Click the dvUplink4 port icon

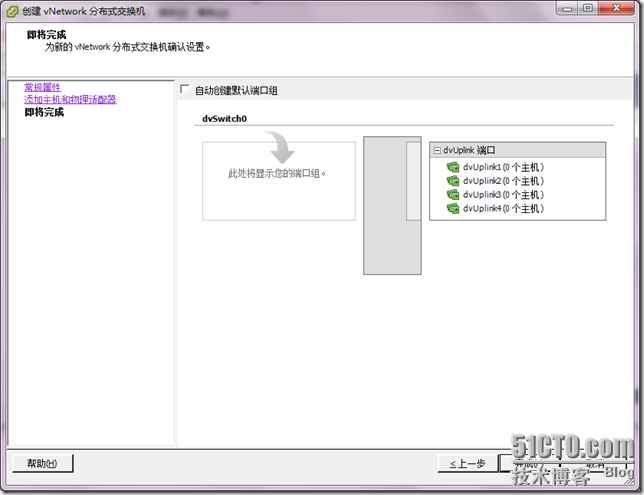tap(453, 208)
